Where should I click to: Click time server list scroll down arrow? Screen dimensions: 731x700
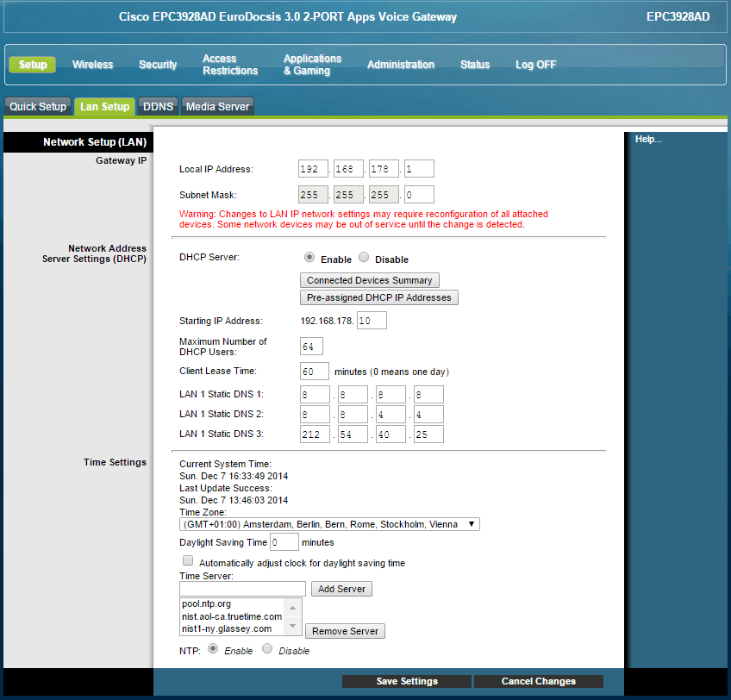click(292, 626)
